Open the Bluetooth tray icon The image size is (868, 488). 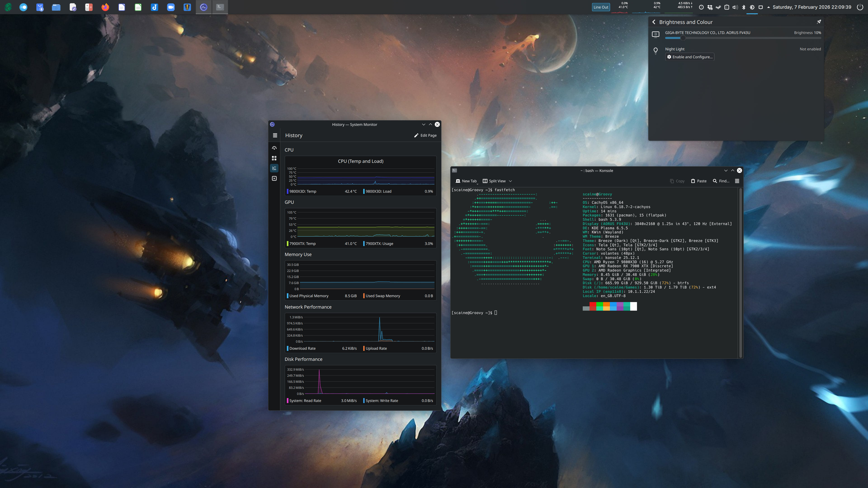[x=744, y=7]
